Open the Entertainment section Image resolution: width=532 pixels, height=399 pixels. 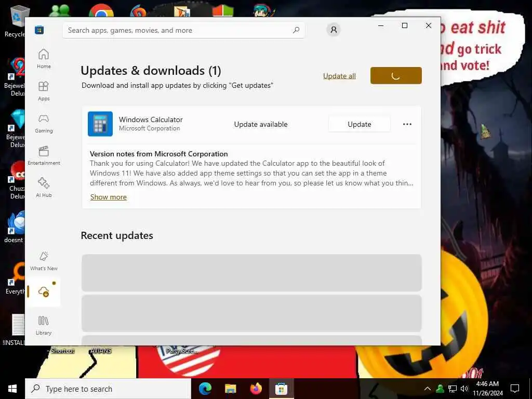[x=44, y=155]
